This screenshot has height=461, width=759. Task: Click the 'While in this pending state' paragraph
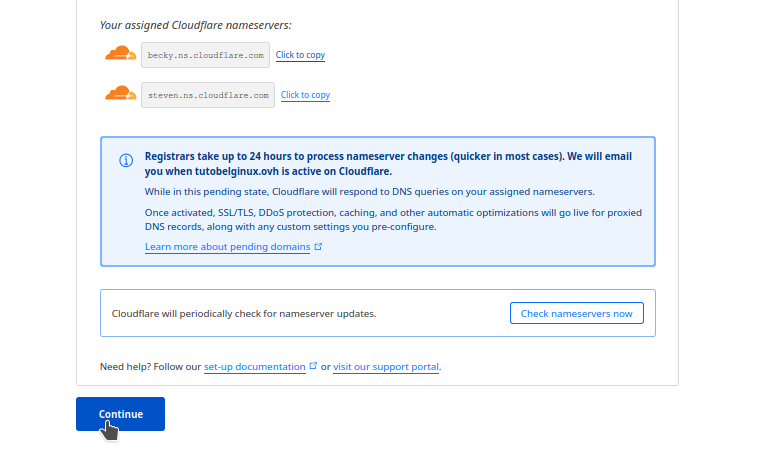pos(369,192)
